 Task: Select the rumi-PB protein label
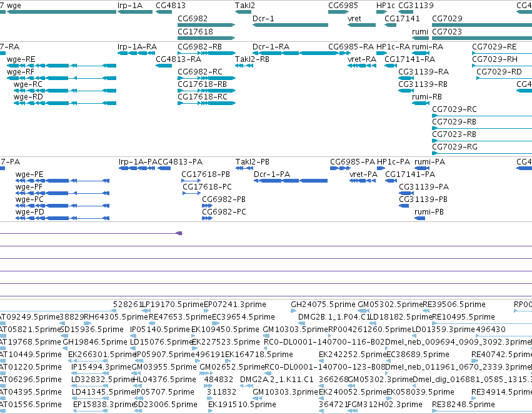coord(429,212)
